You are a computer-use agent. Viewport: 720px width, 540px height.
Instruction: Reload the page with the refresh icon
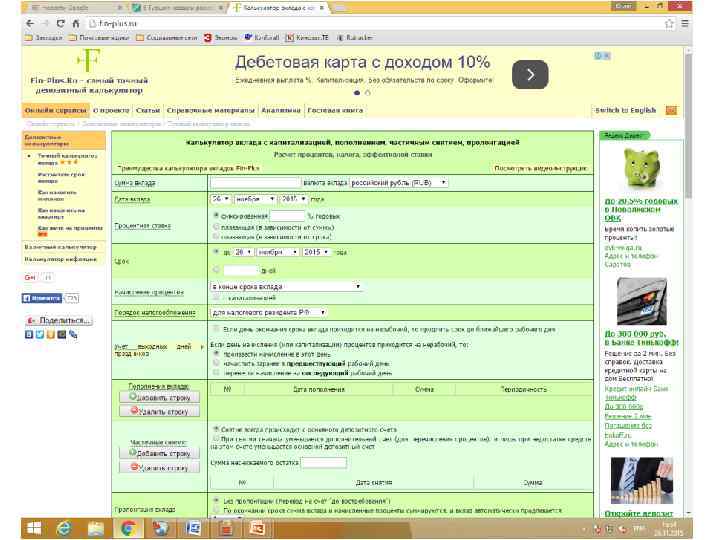pos(61,23)
